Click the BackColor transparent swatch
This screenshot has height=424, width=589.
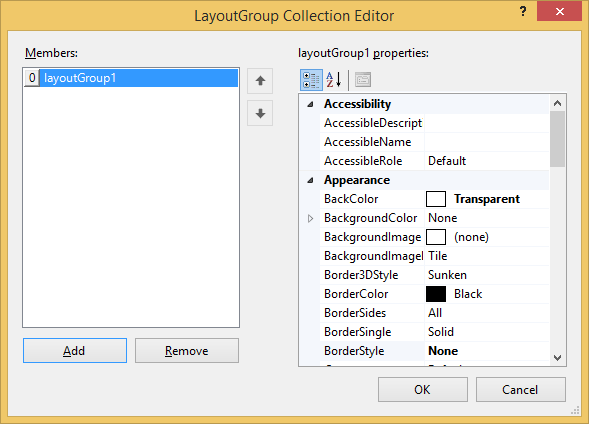coord(436,199)
